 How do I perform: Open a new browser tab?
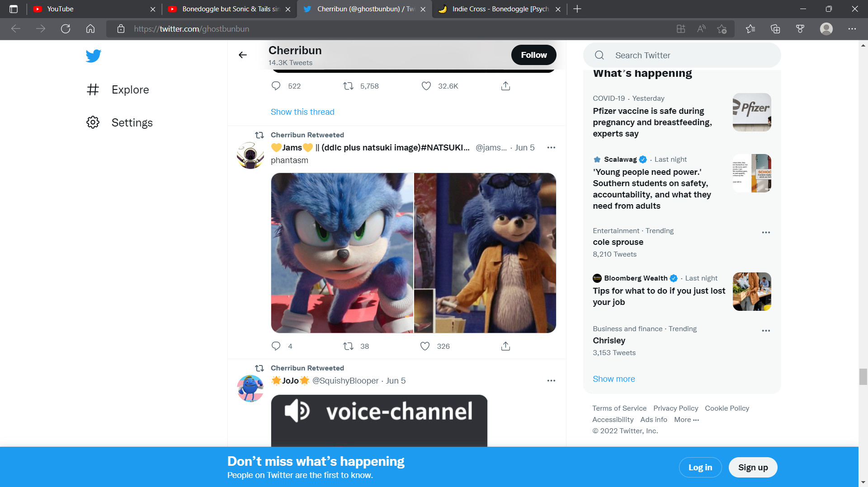pyautogui.click(x=577, y=9)
